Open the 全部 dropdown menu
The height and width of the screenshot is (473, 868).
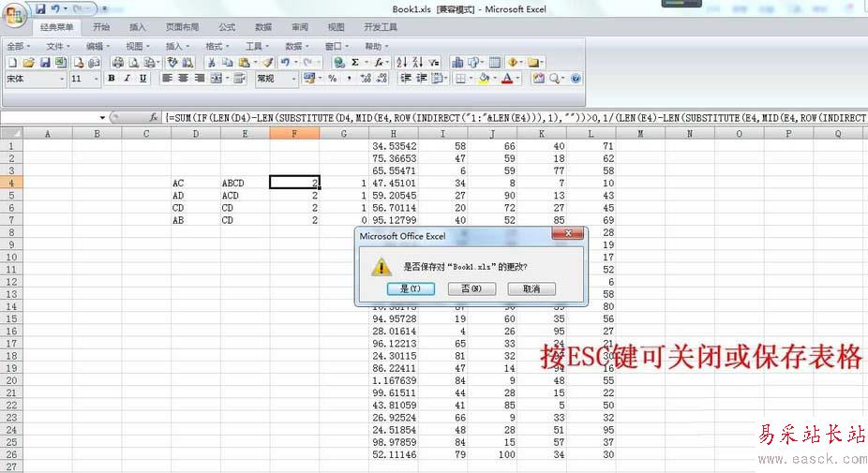click(18, 46)
